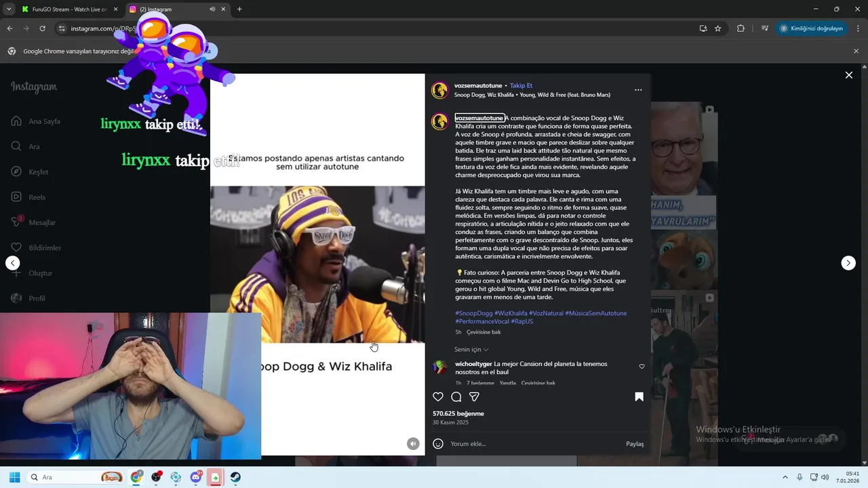Open the Chrome extensions puzzle icon
The height and width of the screenshot is (488, 868).
click(741, 28)
